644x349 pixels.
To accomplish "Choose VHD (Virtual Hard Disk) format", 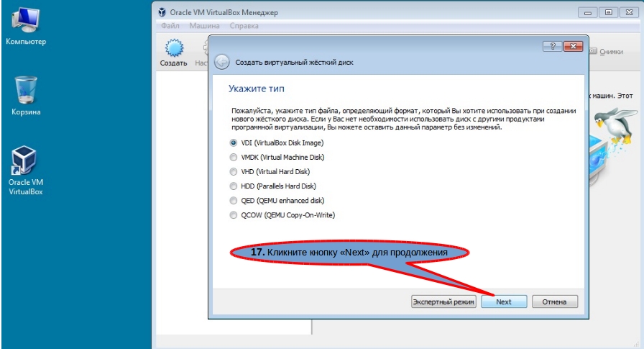I will click(270, 171).
